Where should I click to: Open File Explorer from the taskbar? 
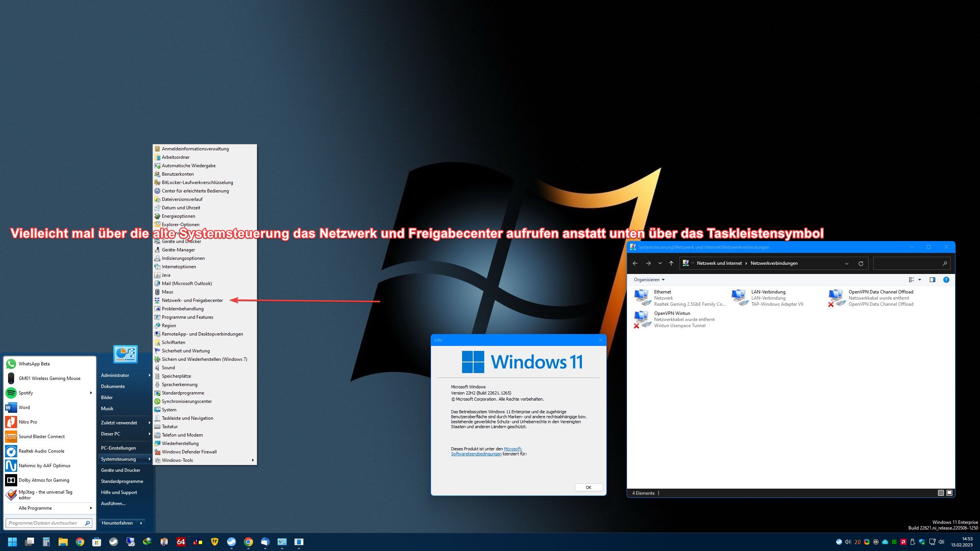tap(63, 542)
